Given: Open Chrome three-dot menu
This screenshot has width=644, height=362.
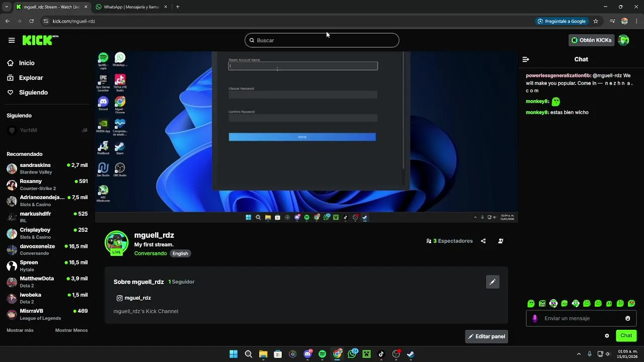Looking at the screenshot, I should click(637, 21).
